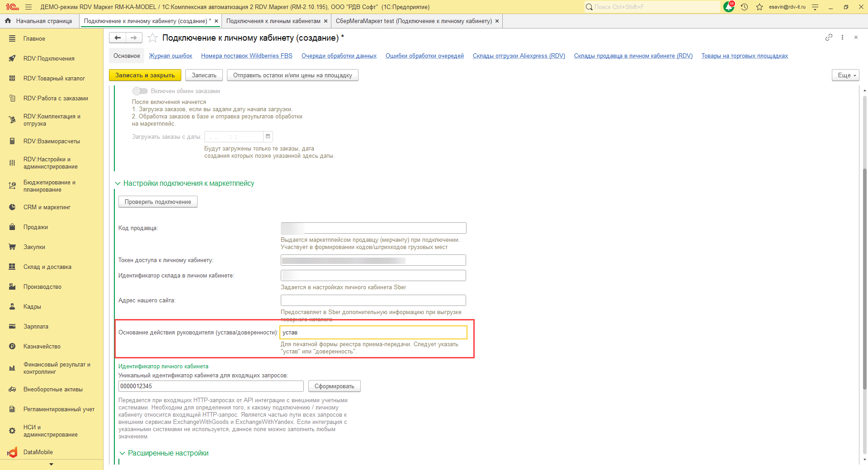Collapse Настройки подключения к маркетплейсу section
This screenshot has width=868, height=470.
pyautogui.click(x=118, y=183)
